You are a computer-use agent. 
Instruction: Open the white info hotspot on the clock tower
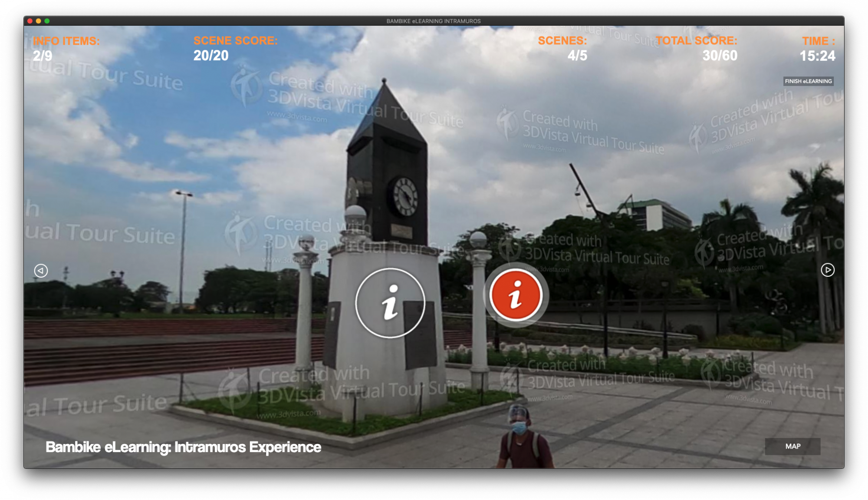point(390,303)
